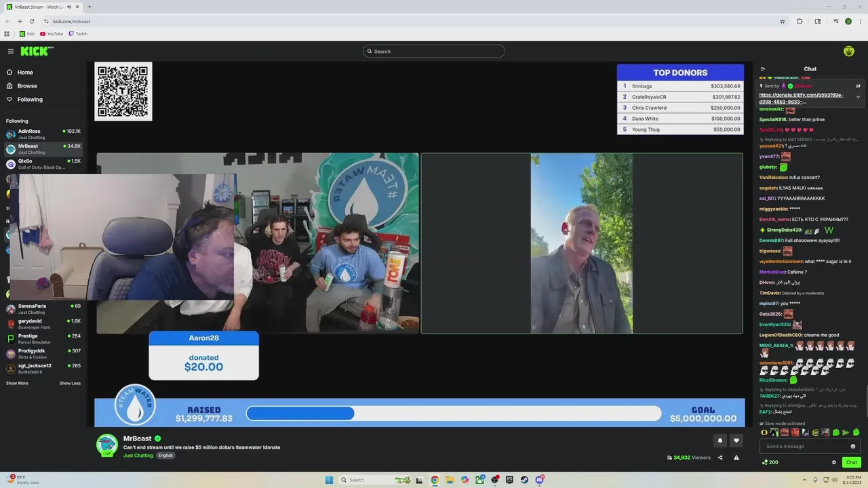Open the Just Chatting category link under the title
Image resolution: width=868 pixels, height=488 pixels.
pos(138,455)
